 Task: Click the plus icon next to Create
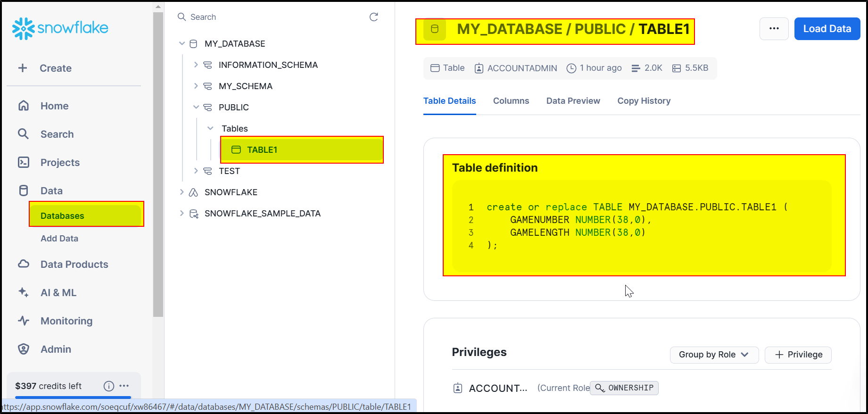(23, 68)
